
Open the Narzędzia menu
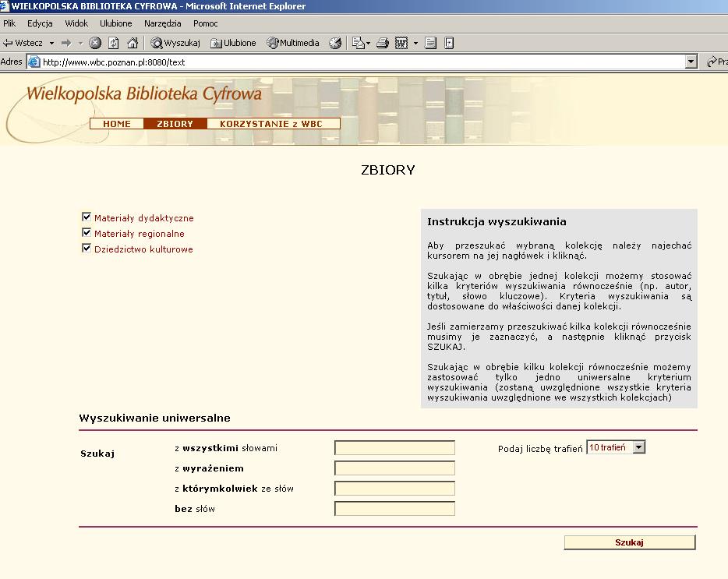pyautogui.click(x=162, y=23)
